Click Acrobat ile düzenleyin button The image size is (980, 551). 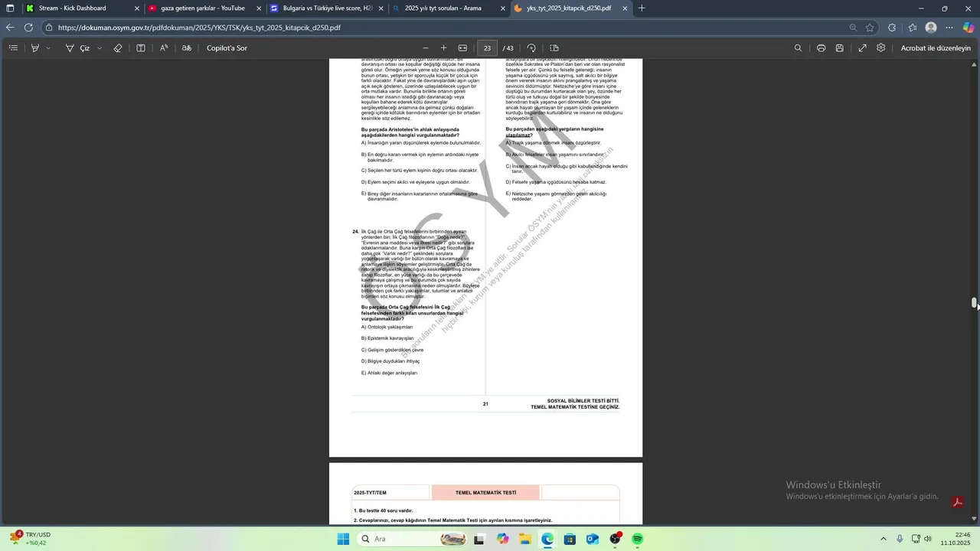point(936,48)
